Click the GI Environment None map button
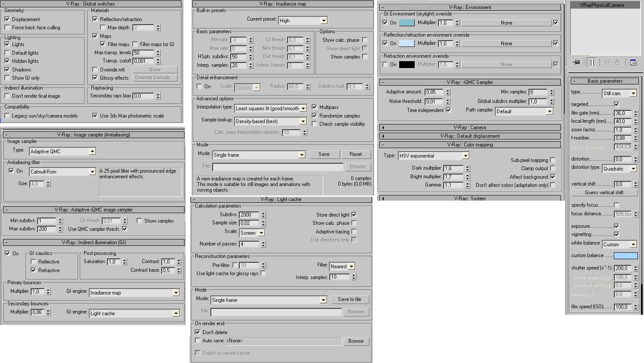 coord(506,23)
